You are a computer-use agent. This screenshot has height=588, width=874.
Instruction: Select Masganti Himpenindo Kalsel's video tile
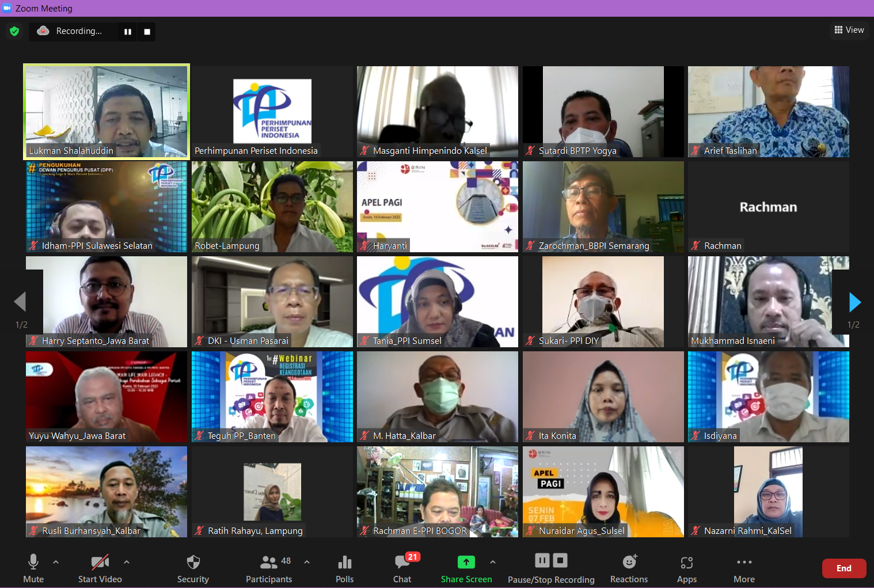(438, 112)
